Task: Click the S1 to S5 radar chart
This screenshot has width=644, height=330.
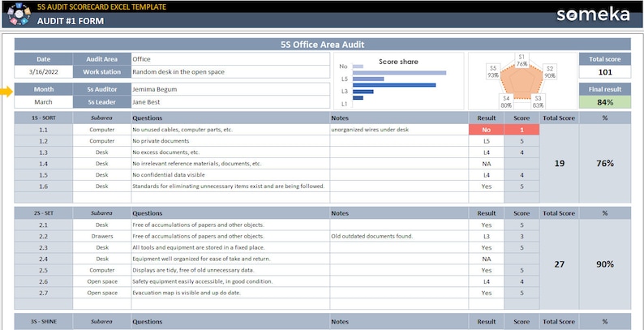Action: (522, 81)
